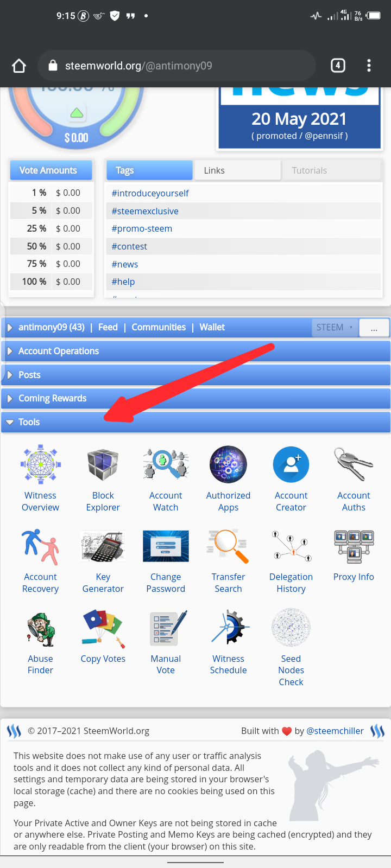
Task: Open the #news tag link
Action: click(125, 264)
